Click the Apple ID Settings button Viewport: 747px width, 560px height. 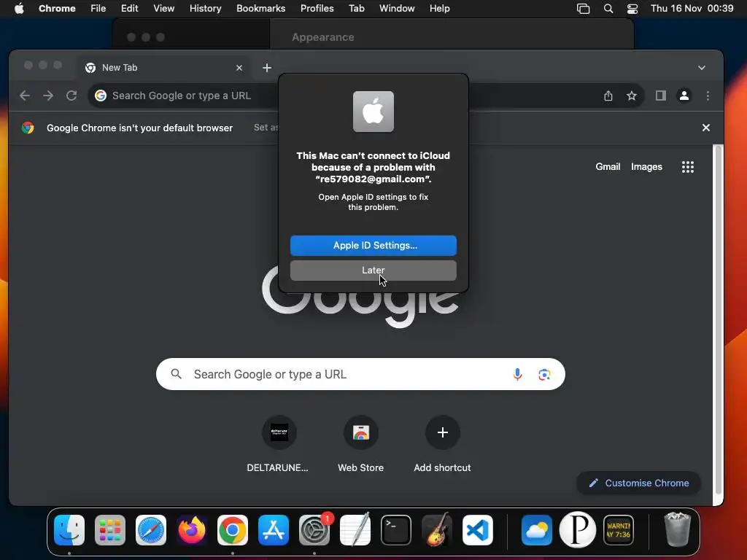pos(373,245)
